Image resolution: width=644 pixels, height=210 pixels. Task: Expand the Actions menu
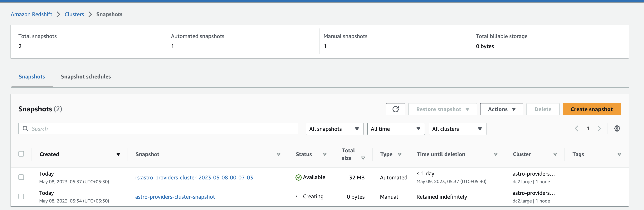pyautogui.click(x=501, y=109)
